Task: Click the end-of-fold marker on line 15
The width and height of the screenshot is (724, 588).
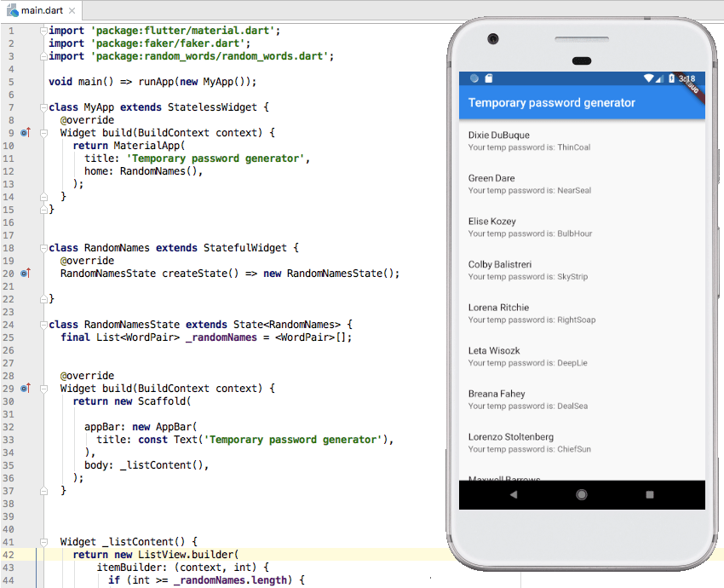Action: (x=43, y=210)
